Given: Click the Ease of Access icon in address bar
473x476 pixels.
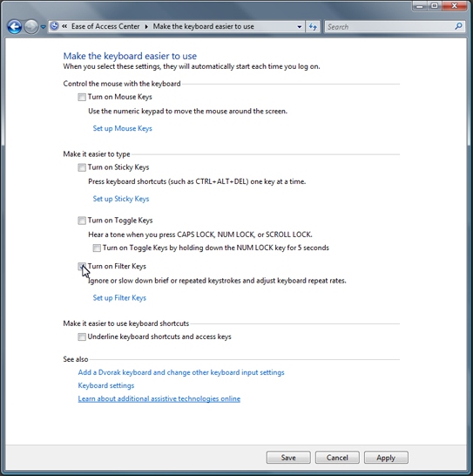Looking at the screenshot, I should click(x=54, y=26).
